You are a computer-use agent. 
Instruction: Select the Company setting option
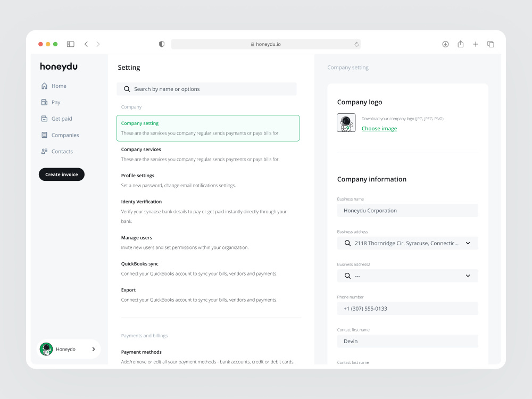[208, 128]
